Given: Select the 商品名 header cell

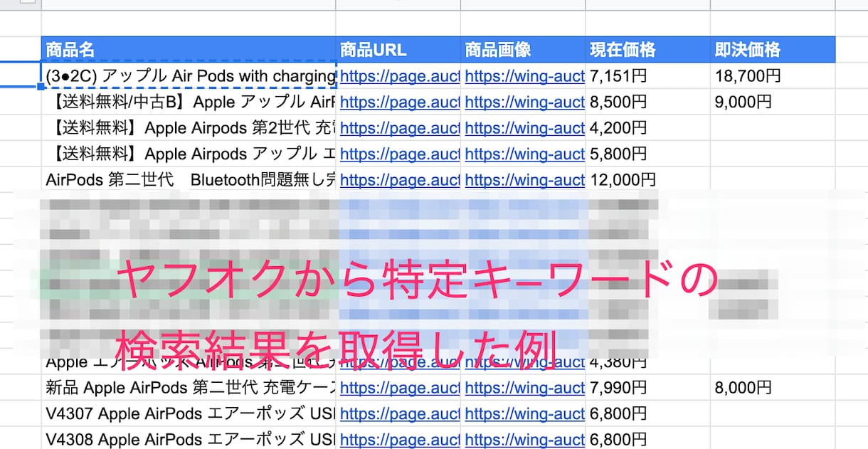Looking at the screenshot, I should click(189, 50).
